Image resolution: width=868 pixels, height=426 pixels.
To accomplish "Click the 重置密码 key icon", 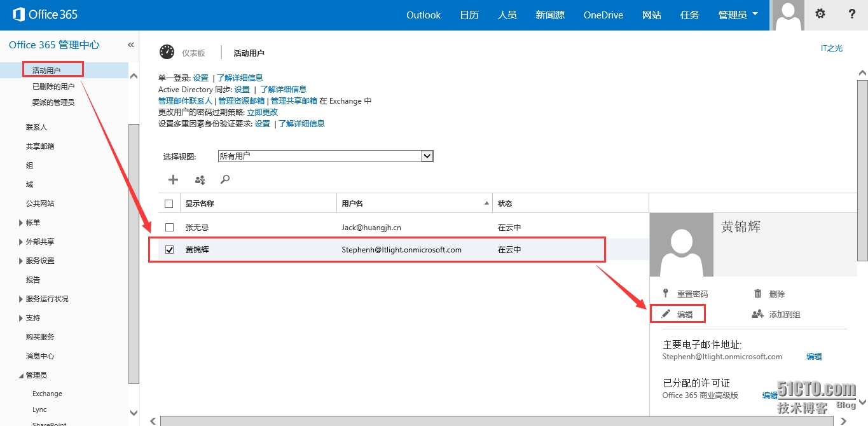I will click(666, 293).
